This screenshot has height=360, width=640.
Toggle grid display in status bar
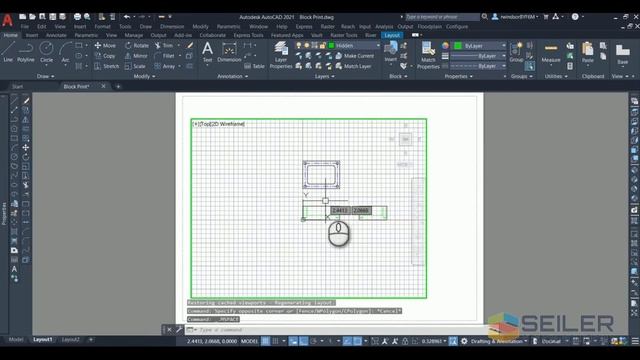(266, 341)
